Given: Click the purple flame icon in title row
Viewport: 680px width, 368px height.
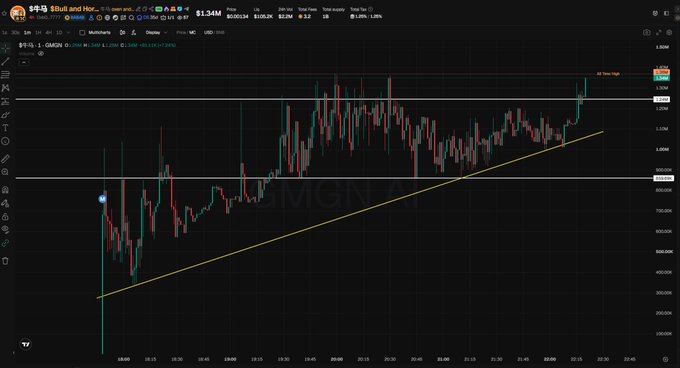Looking at the screenshot, I should click(167, 9).
